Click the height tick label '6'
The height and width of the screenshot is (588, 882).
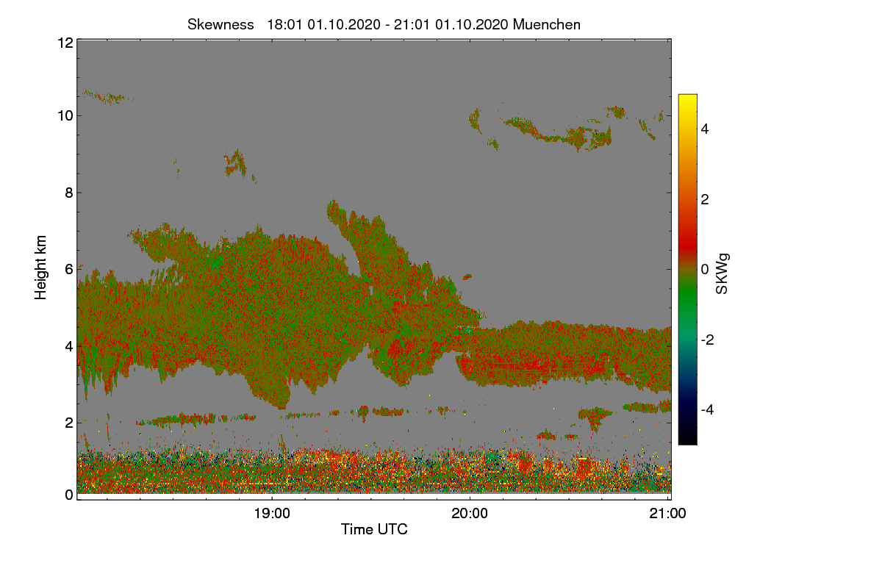point(68,269)
